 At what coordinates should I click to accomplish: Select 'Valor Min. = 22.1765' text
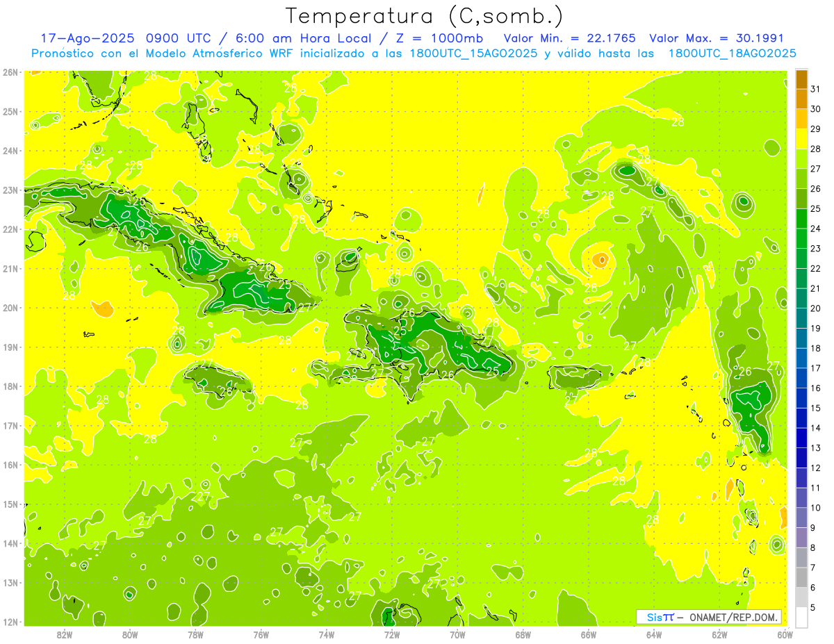tap(571, 38)
